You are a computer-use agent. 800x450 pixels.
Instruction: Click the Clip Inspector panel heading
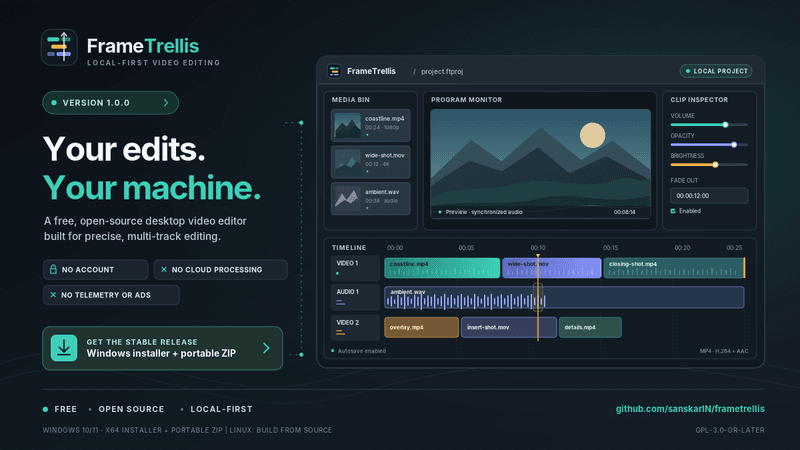tap(699, 100)
